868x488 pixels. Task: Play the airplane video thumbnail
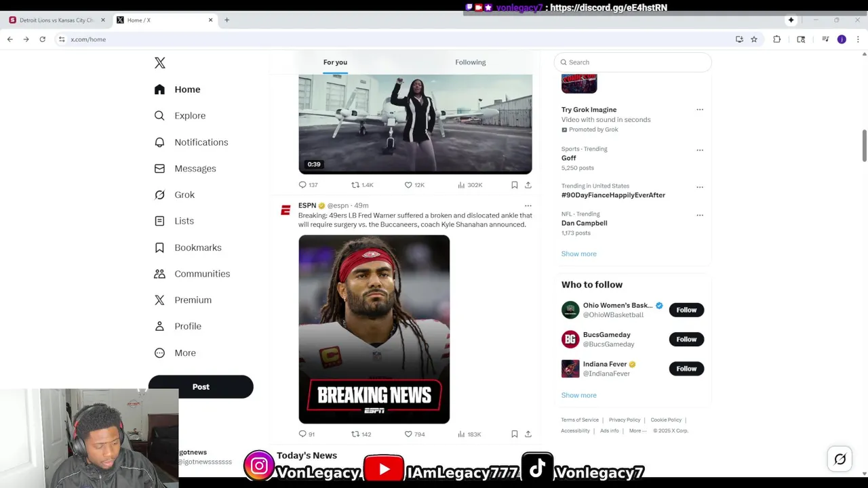click(x=416, y=124)
